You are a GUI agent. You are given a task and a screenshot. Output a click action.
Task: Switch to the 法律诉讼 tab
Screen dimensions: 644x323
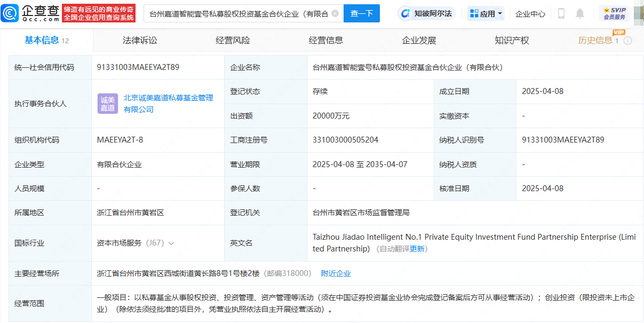140,40
